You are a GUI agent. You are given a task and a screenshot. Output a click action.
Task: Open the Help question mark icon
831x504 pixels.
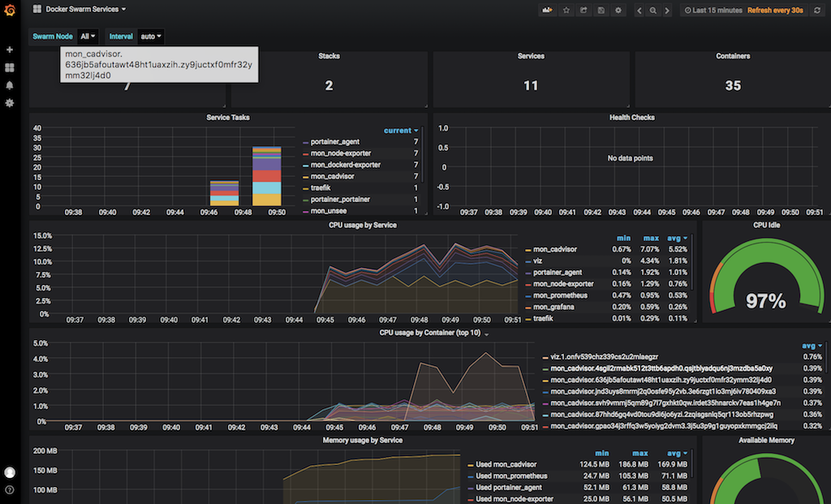tap(10, 490)
